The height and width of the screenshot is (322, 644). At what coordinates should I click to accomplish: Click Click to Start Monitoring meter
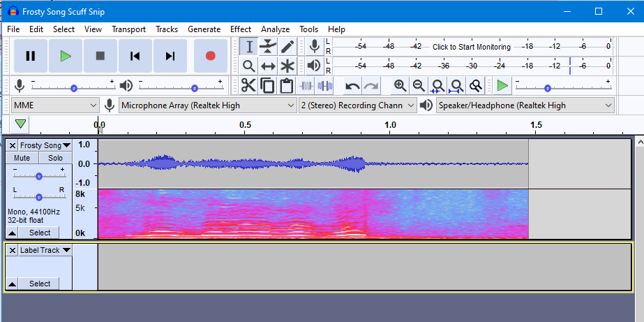(471, 47)
